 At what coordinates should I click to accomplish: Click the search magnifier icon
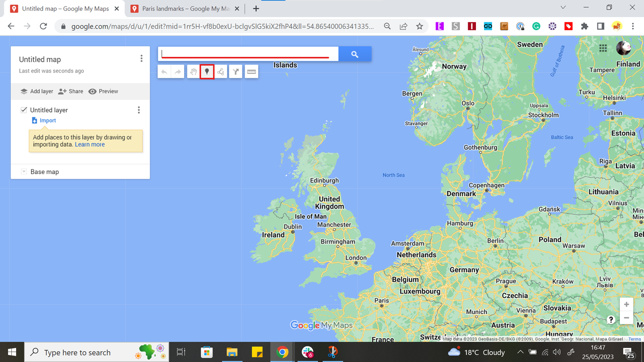[355, 54]
